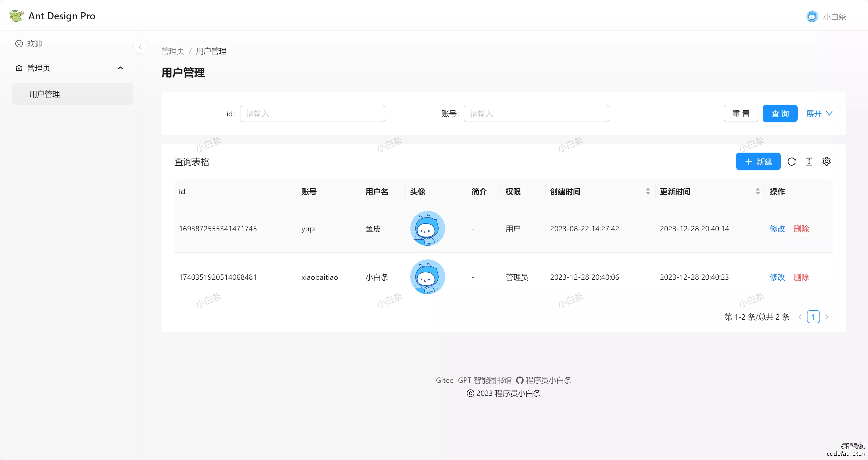The image size is (868, 460).
Task: Select page 1 in pagination
Action: pos(813,317)
